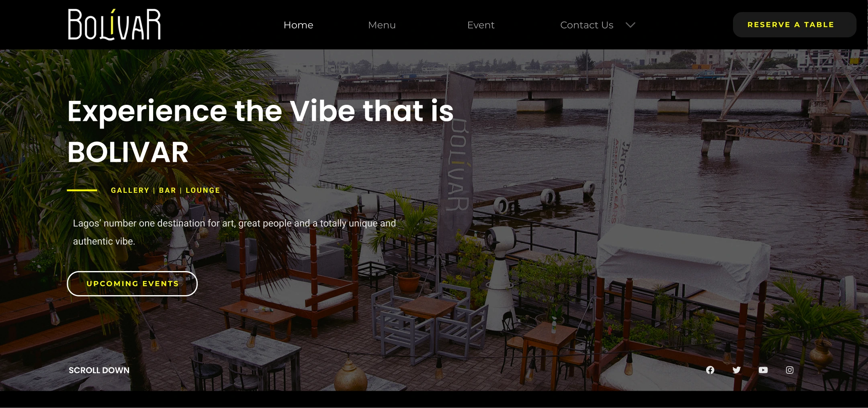Screen dimensions: 868x408
Task: Open the Instagram social icon
Action: [790, 370]
